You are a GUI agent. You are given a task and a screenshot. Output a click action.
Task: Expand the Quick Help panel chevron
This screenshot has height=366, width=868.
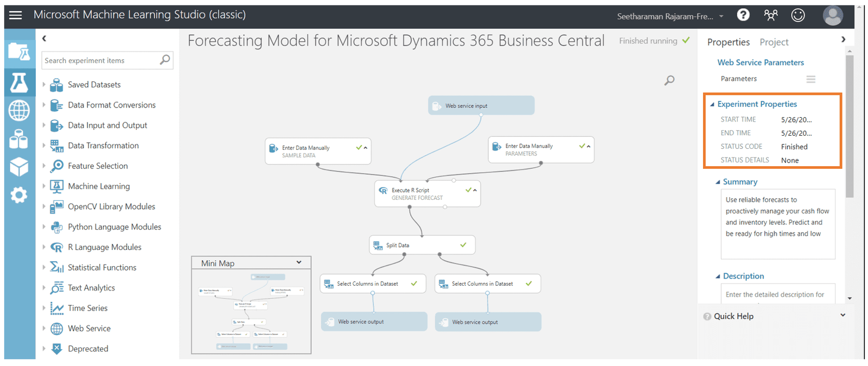[843, 315]
